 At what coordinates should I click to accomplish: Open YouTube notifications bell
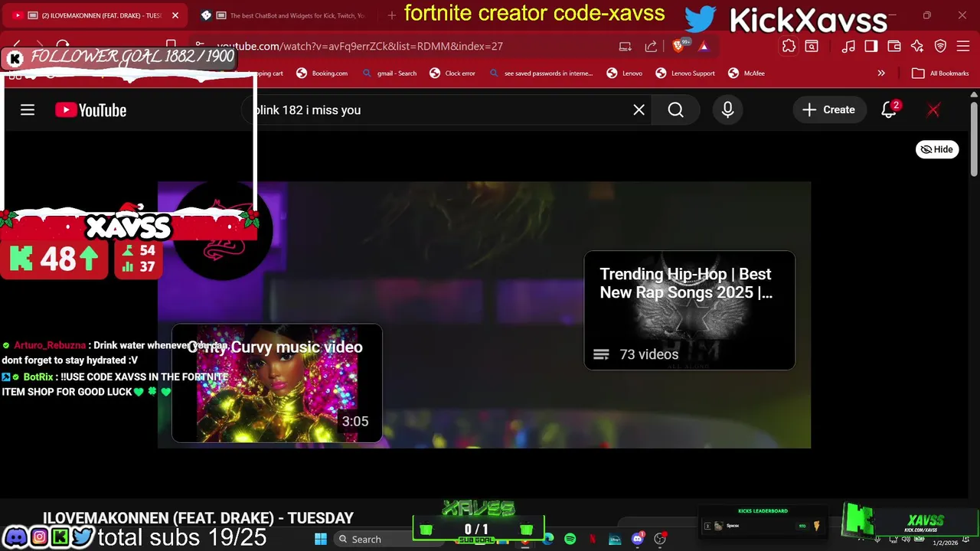pos(889,110)
